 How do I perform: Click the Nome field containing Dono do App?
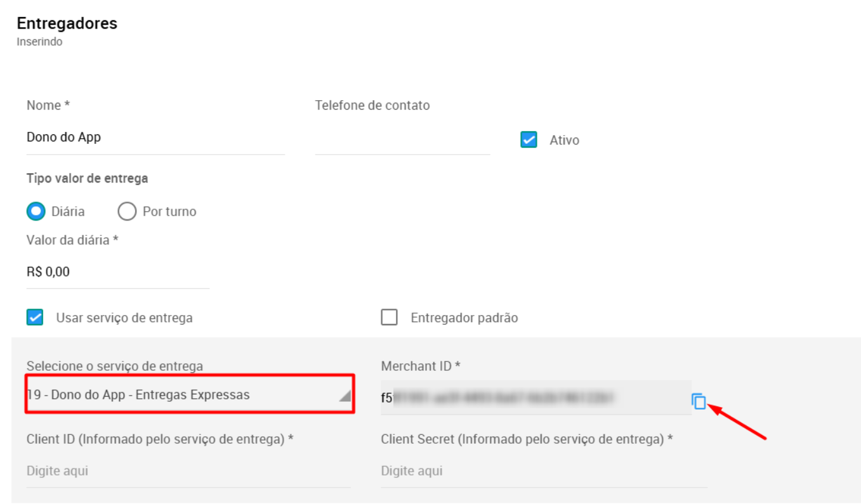pos(155,138)
